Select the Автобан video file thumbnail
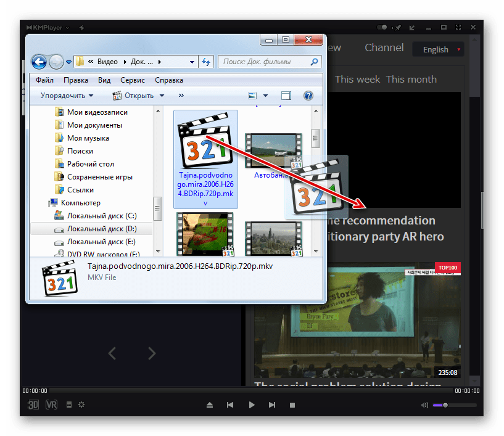504x436 pixels. click(x=273, y=151)
